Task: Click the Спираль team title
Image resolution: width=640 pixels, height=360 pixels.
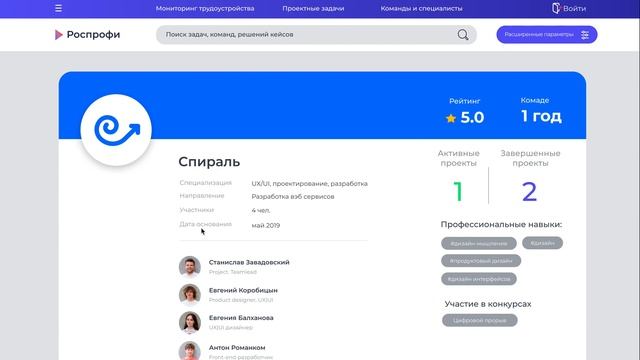Action: coord(209,162)
